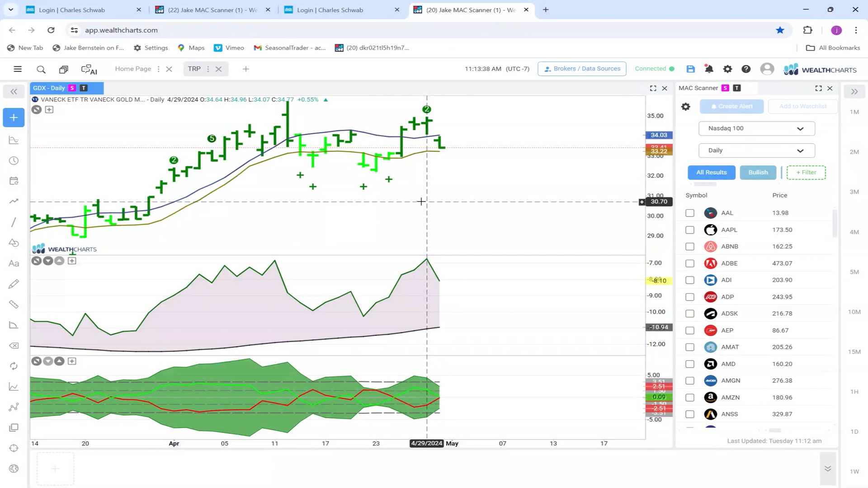
Task: Select the ruler measure tool
Action: coord(14,305)
